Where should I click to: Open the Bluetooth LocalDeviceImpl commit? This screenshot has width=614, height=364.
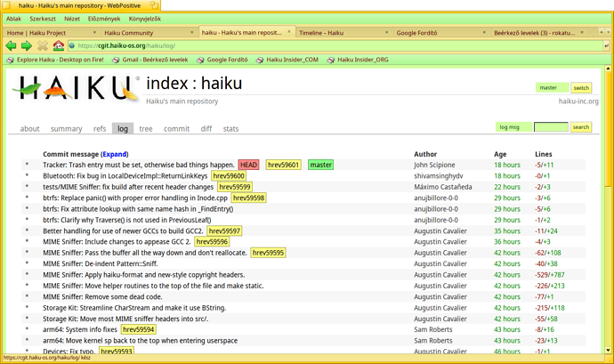[125, 176]
